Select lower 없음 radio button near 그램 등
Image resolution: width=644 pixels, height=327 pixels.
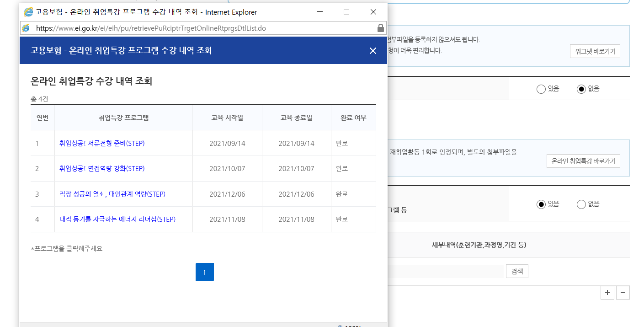581,204
